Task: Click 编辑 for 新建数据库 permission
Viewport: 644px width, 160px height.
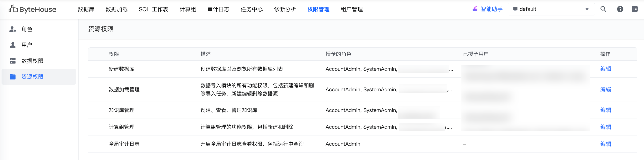Action: coord(605,69)
